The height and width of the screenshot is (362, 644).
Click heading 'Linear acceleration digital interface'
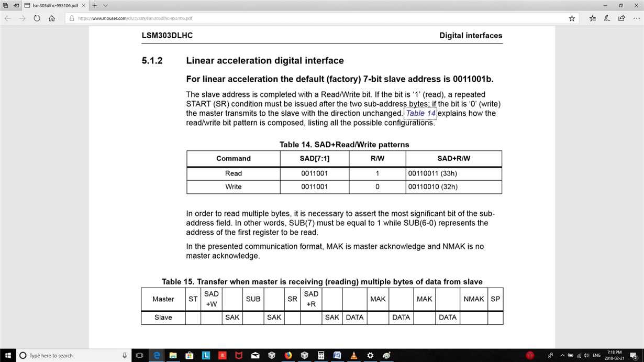(x=265, y=61)
